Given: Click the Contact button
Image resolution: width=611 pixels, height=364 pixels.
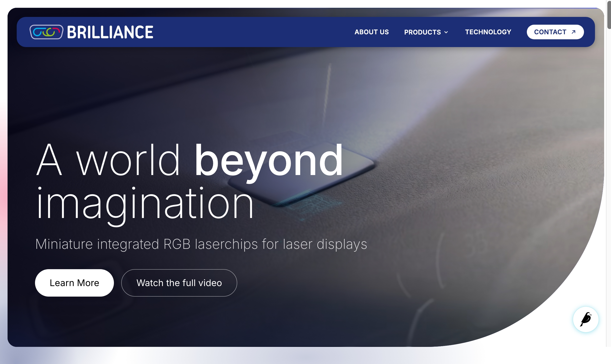Looking at the screenshot, I should [555, 32].
